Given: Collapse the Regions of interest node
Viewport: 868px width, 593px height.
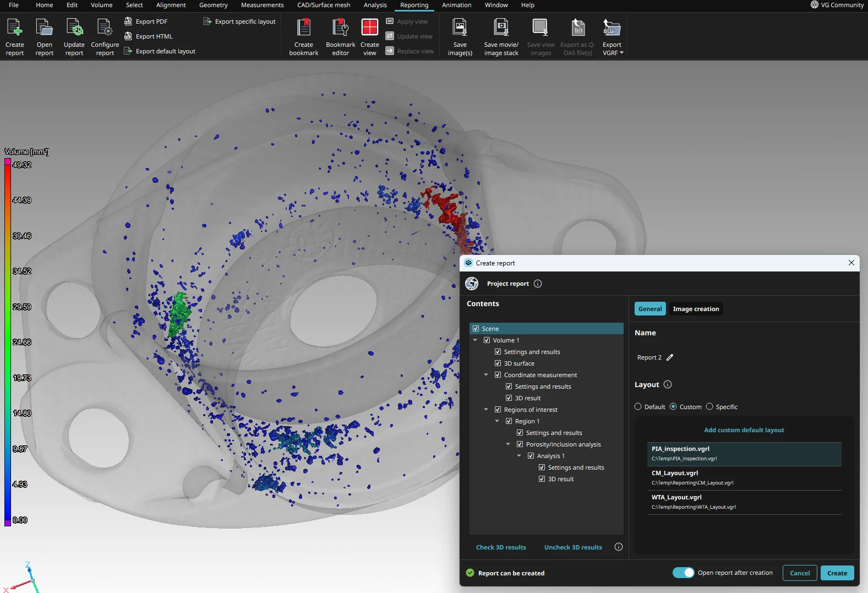Looking at the screenshot, I should (x=486, y=410).
